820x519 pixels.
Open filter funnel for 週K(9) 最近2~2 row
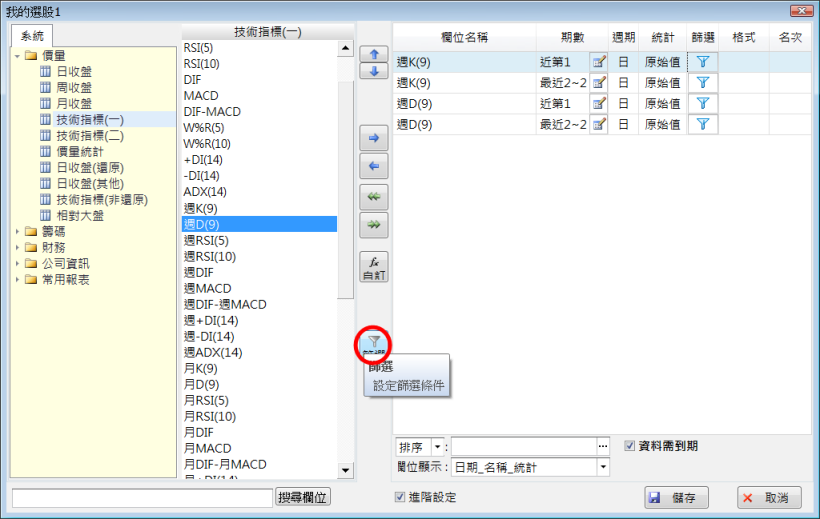click(703, 83)
